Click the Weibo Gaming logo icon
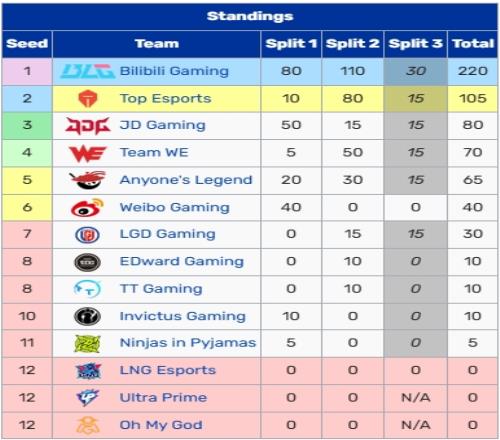 (x=88, y=207)
